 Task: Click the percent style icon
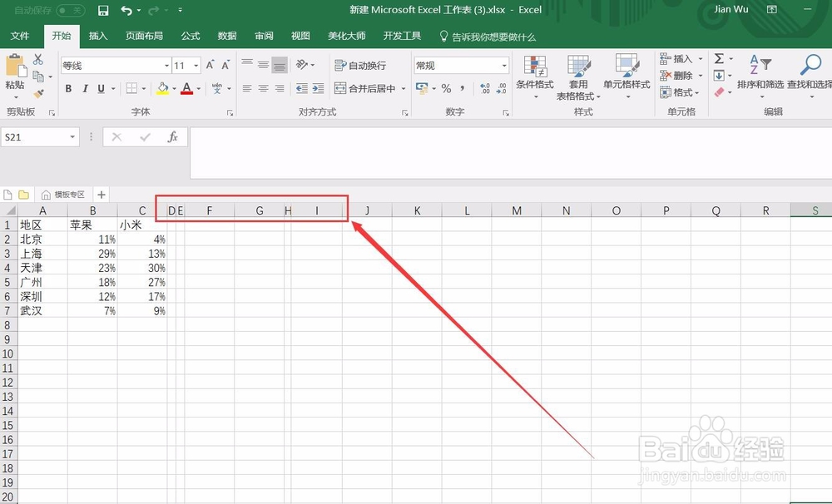(x=446, y=89)
